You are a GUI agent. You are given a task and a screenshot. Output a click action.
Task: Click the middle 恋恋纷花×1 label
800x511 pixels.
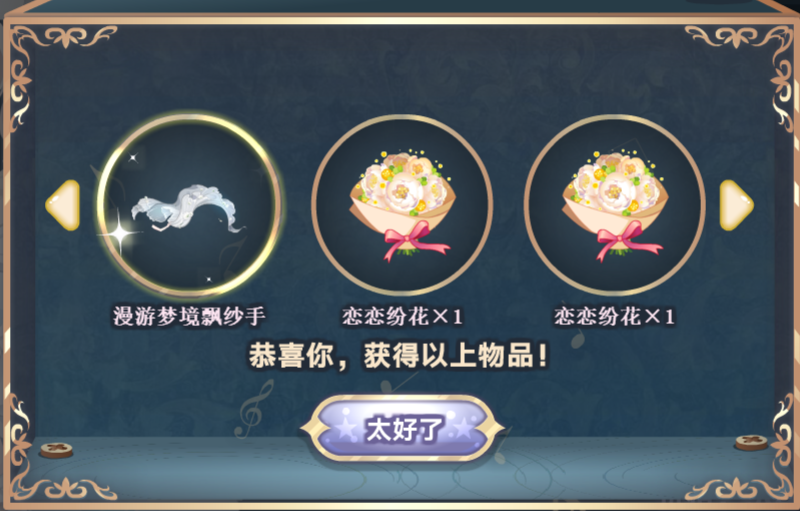(x=402, y=316)
